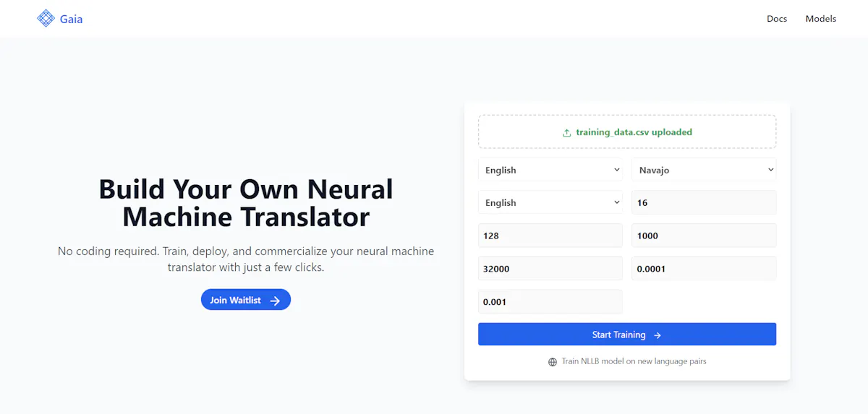Click the globe icon under Start Training
This screenshot has height=414, width=868.
pos(553,361)
